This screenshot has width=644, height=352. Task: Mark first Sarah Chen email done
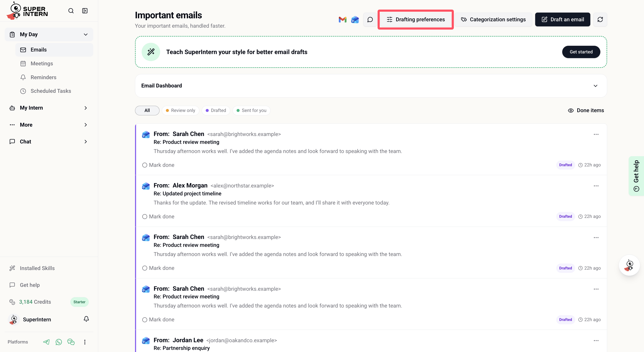pos(158,165)
